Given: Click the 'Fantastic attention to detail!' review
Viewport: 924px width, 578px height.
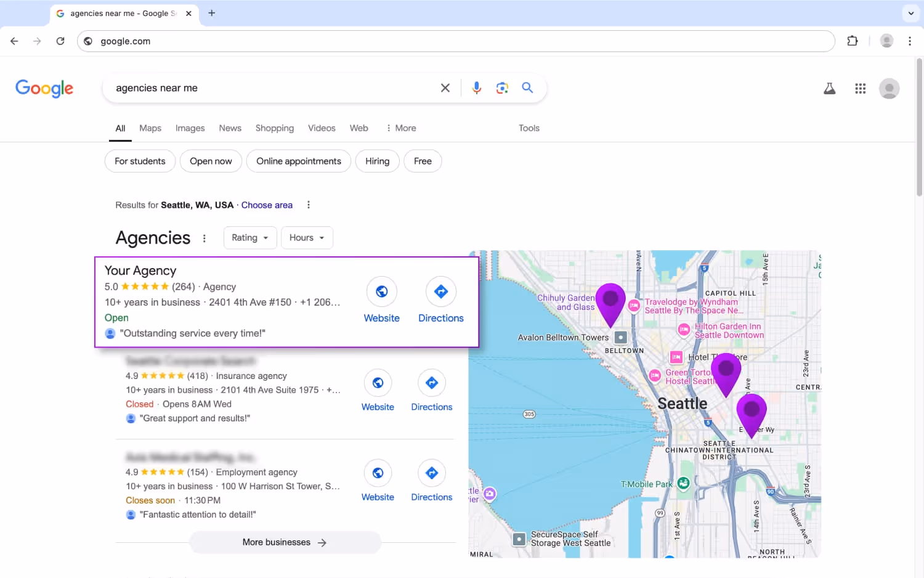Looking at the screenshot, I should click(x=198, y=515).
